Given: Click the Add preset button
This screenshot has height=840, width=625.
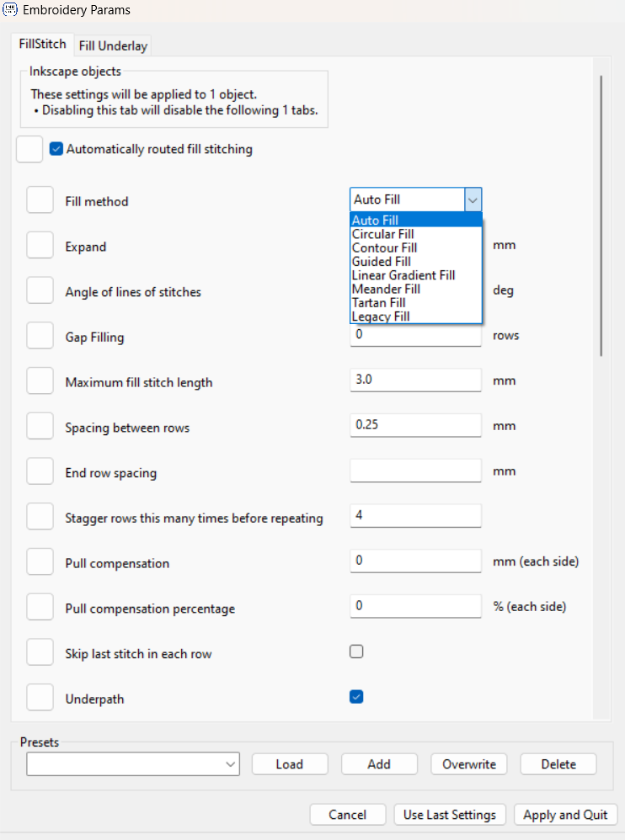Looking at the screenshot, I should point(379,764).
